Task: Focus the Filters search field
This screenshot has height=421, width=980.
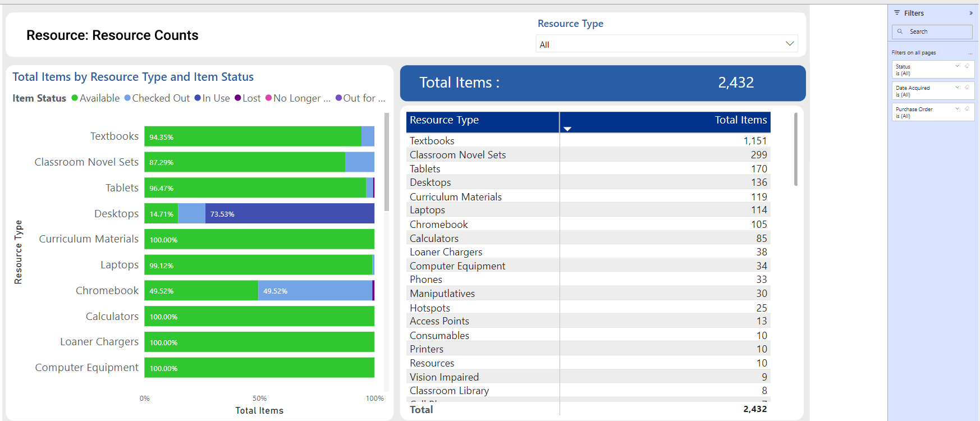Action: click(x=932, y=31)
